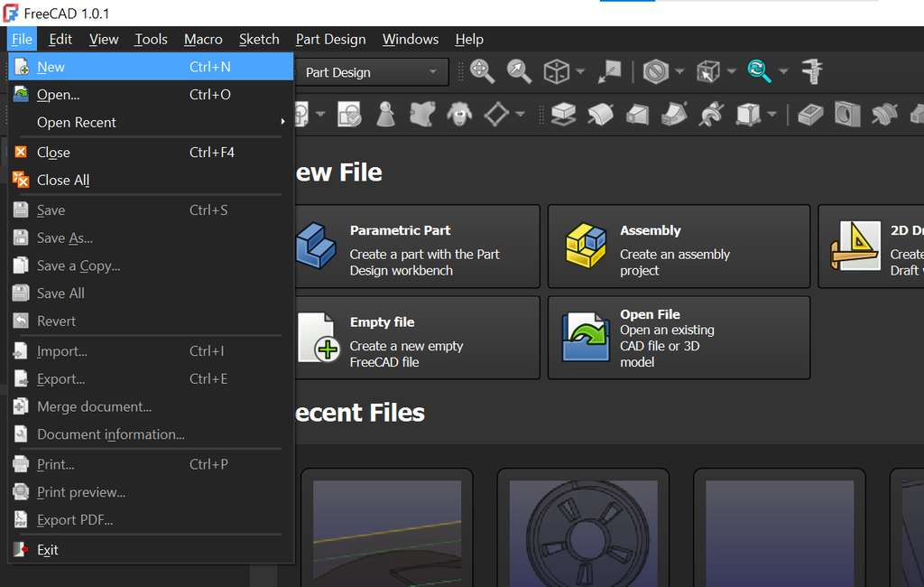
Task: Expand the draw style dropdown arrow
Action: [x=679, y=72]
